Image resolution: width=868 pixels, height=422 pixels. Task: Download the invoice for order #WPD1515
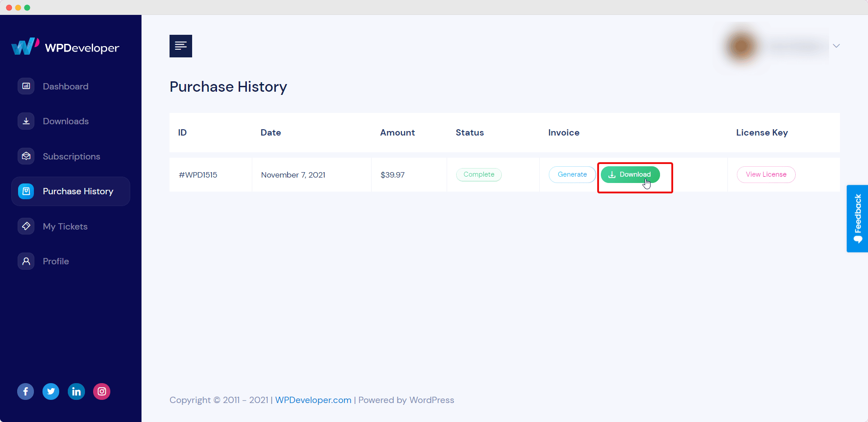(630, 174)
